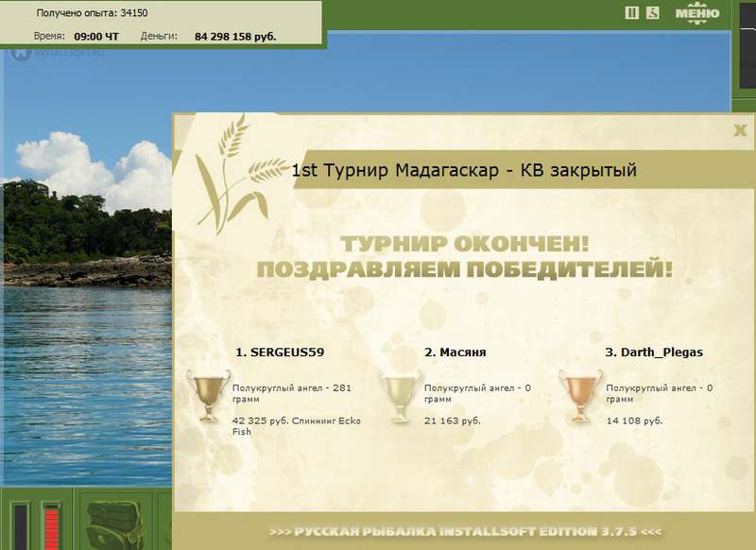Click the ТУРНИР ОКОНЧЕН! heading
Image resolution: width=756 pixels, height=550 pixels.
click(x=465, y=244)
